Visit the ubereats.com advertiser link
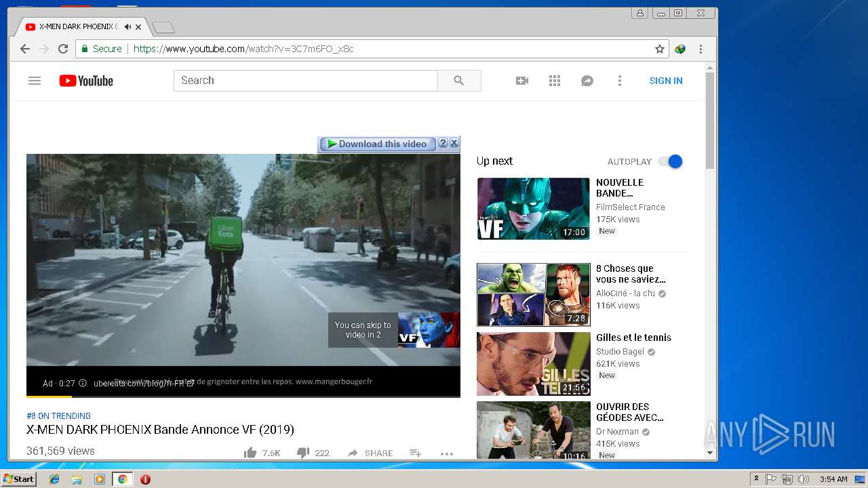The height and width of the screenshot is (488, 868). [x=144, y=383]
